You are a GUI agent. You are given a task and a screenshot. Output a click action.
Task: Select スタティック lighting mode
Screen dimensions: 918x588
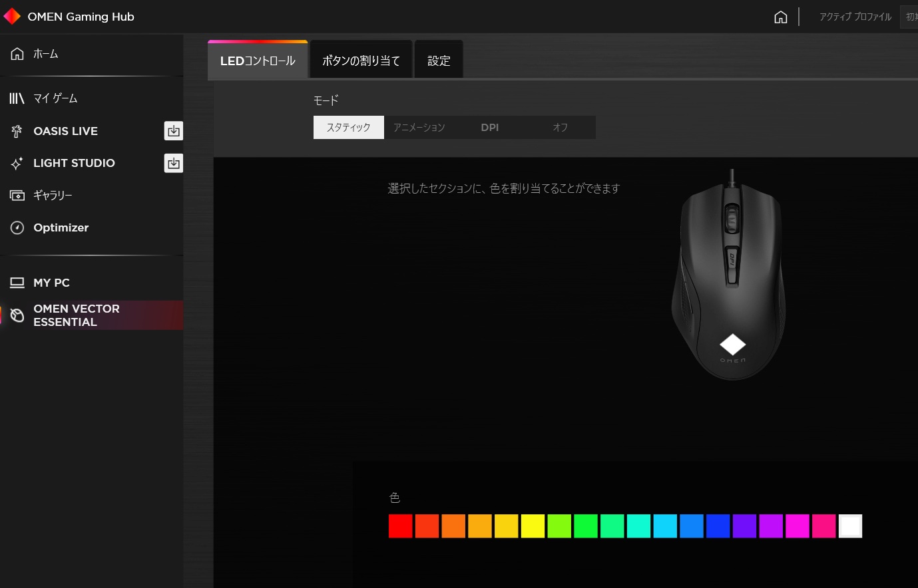[348, 127]
